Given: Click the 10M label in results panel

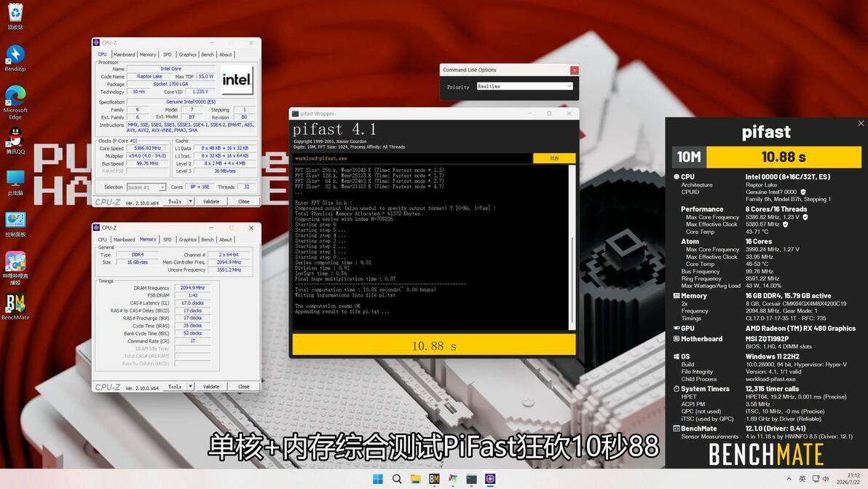Looking at the screenshot, I should tap(689, 157).
